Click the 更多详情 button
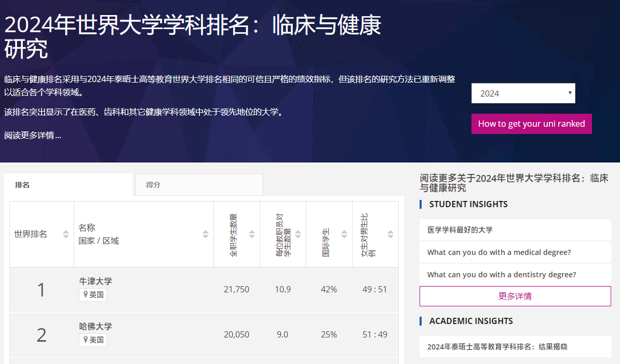Screen dimensions: 620x364 tap(515, 296)
